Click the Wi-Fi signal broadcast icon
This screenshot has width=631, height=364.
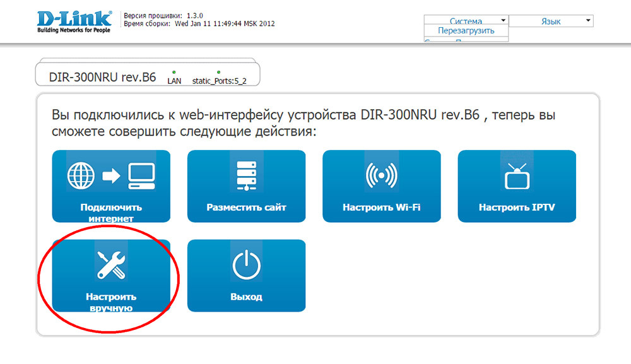click(381, 176)
